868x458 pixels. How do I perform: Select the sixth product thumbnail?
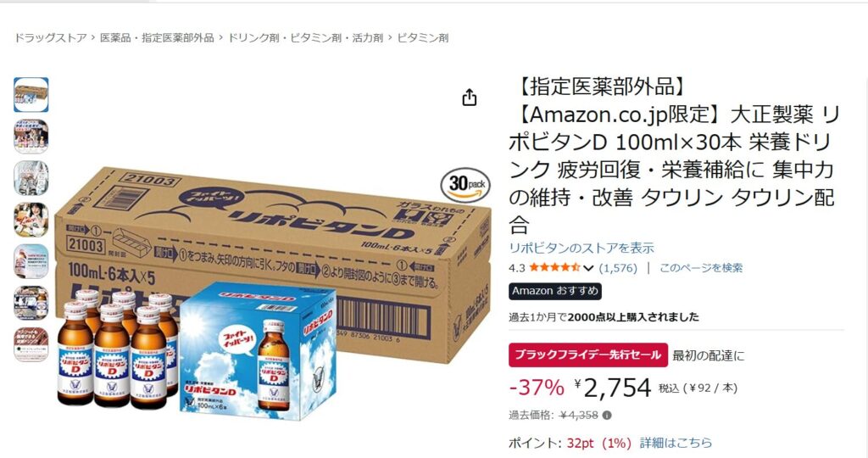click(31, 303)
